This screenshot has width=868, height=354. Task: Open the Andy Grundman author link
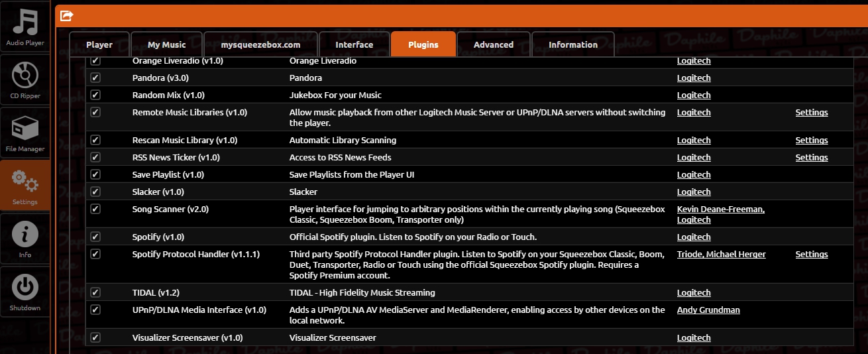(x=708, y=310)
